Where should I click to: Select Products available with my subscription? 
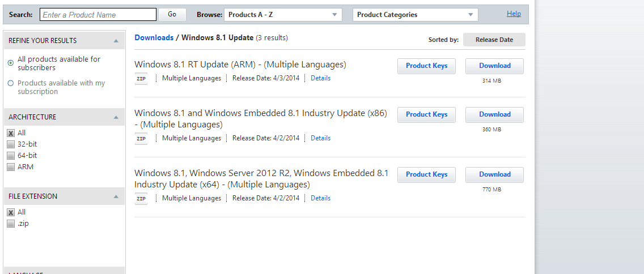point(11,83)
